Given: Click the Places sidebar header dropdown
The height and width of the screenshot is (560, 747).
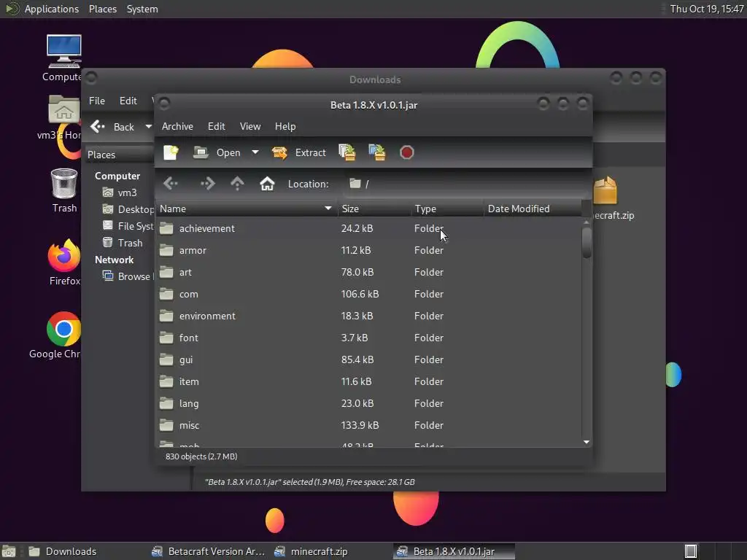Looking at the screenshot, I should coord(119,155).
